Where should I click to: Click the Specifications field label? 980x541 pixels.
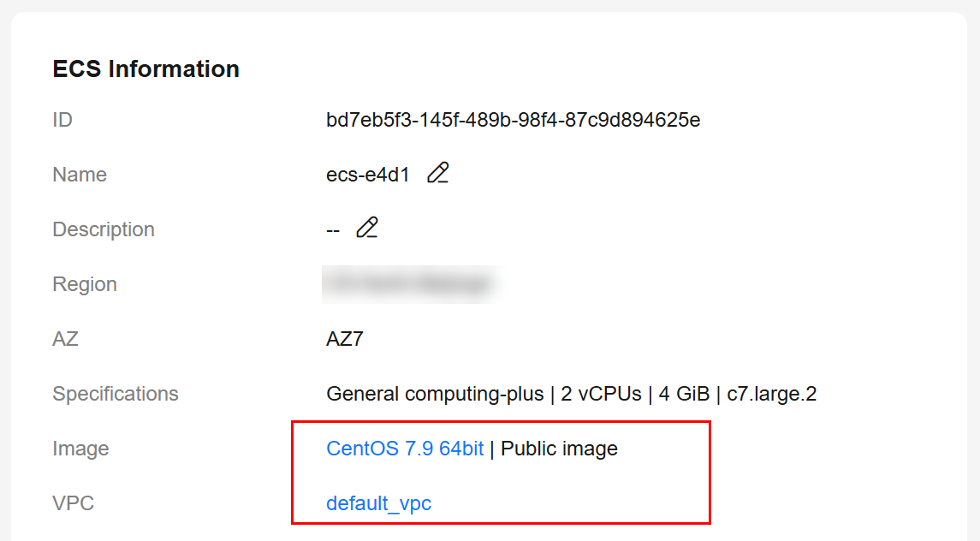tap(116, 394)
